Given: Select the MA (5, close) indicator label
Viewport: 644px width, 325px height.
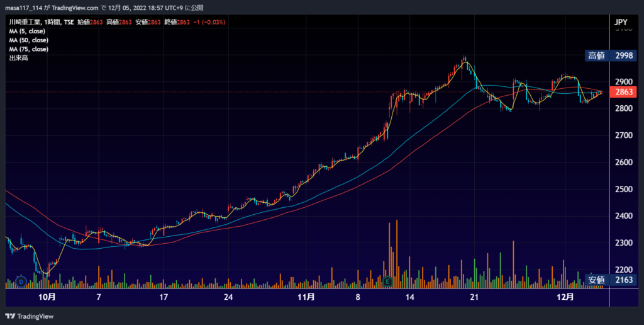Looking at the screenshot, I should [x=27, y=31].
